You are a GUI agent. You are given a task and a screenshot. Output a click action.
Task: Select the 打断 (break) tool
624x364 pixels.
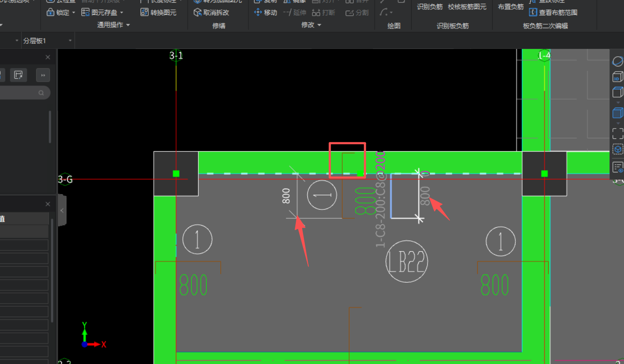(324, 12)
